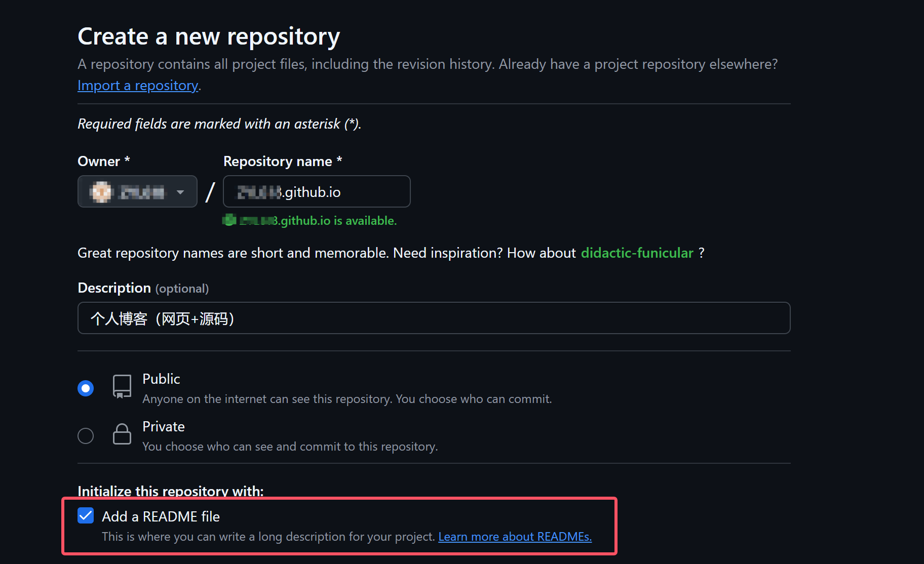Open the Import a repository link
Viewport: 924px width, 564px height.
coord(138,86)
